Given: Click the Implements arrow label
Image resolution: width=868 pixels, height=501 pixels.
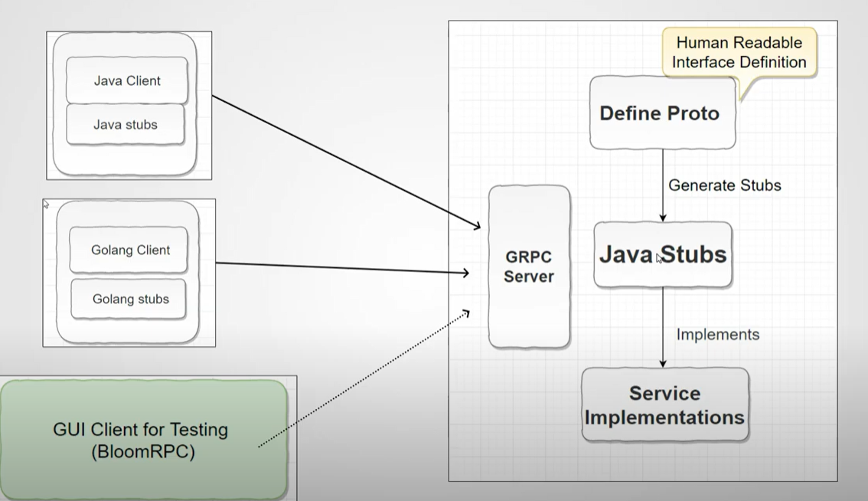Looking at the screenshot, I should [x=716, y=335].
